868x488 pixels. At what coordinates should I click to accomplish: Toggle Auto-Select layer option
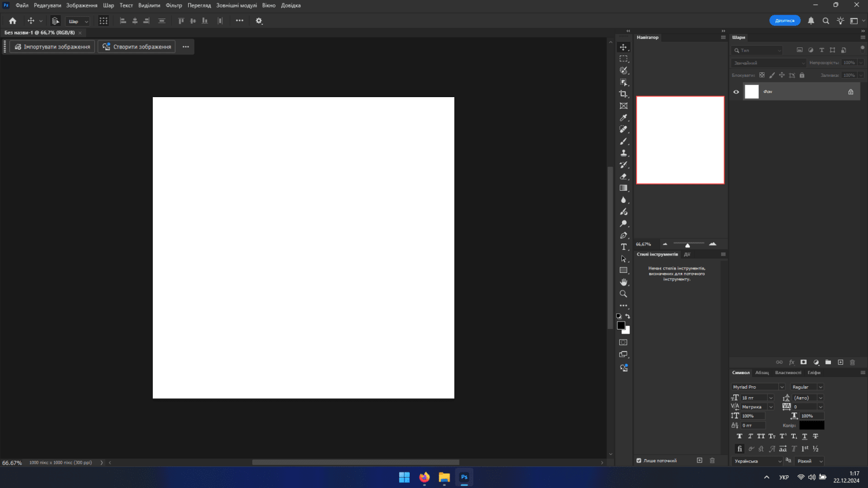[x=56, y=21]
